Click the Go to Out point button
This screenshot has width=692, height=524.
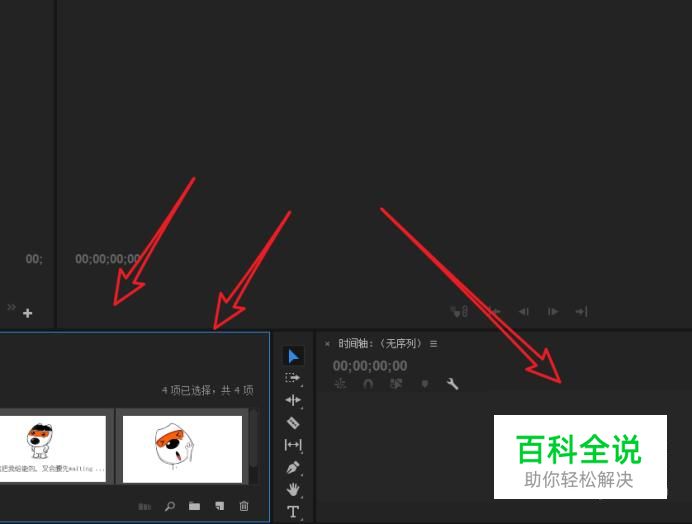click(582, 312)
